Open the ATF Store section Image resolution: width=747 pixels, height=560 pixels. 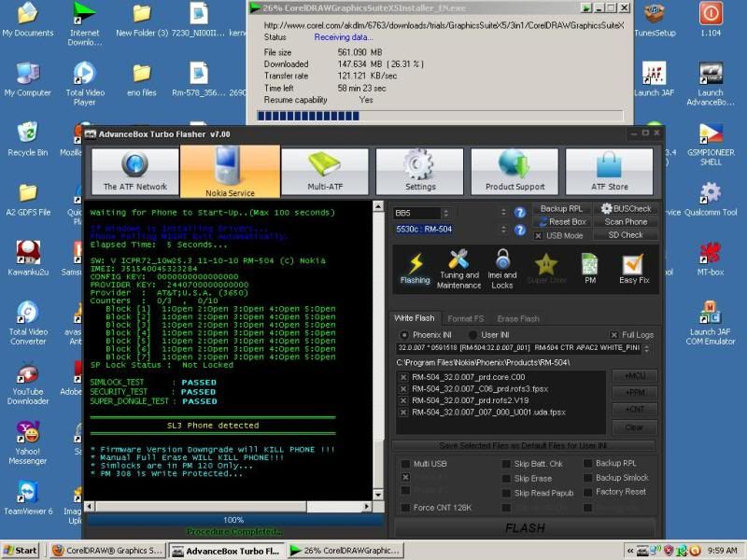click(610, 171)
